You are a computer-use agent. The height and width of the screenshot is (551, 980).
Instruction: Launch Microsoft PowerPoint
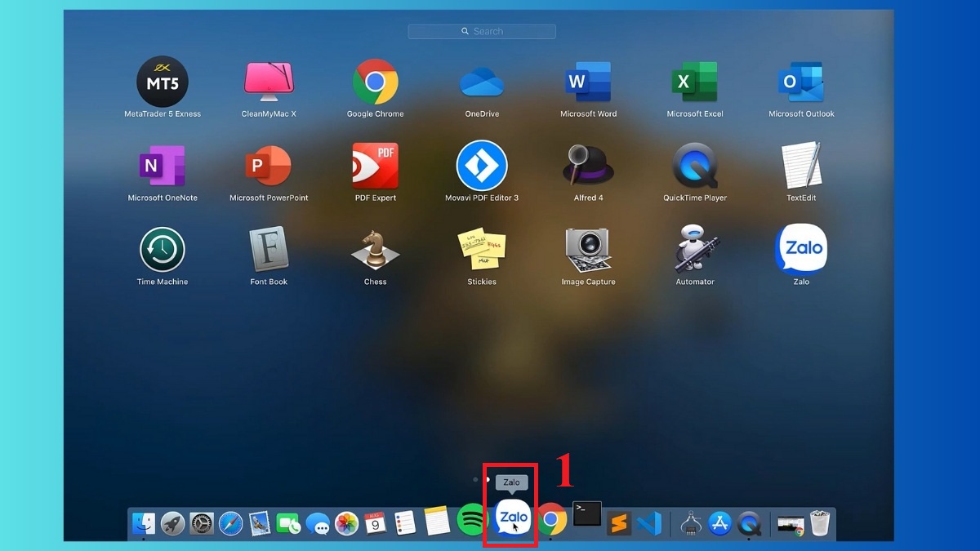[269, 166]
